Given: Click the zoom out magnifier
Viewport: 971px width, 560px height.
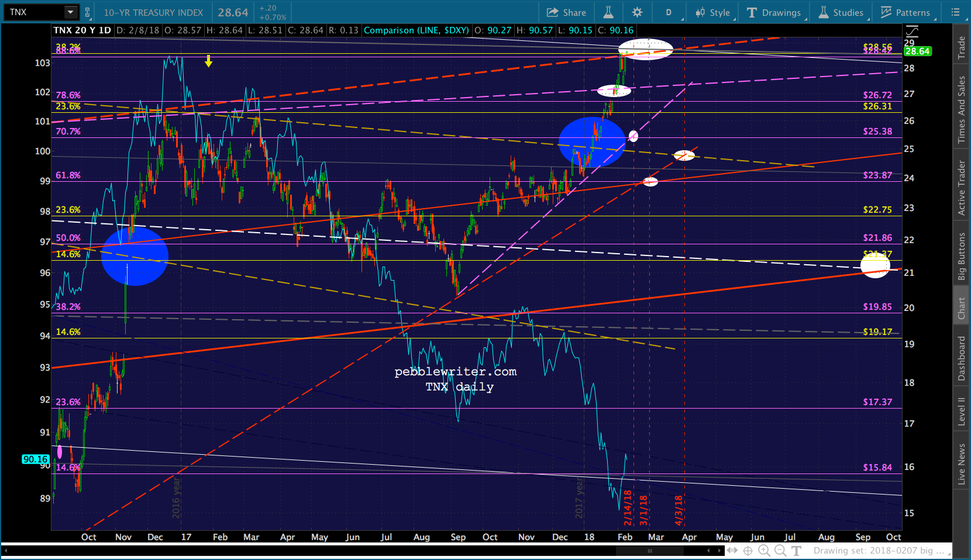Looking at the screenshot, I should tap(780, 551).
